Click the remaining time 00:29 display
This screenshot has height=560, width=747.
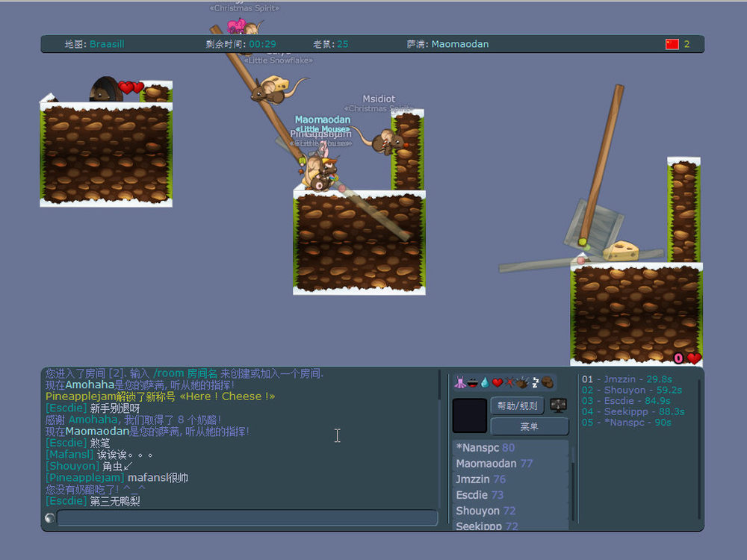(x=262, y=44)
